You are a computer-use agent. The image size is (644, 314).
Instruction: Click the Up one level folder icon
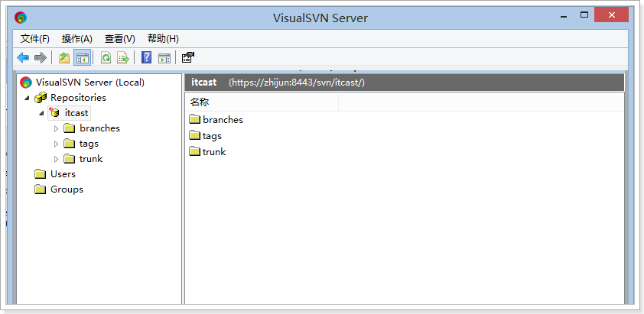[64, 57]
